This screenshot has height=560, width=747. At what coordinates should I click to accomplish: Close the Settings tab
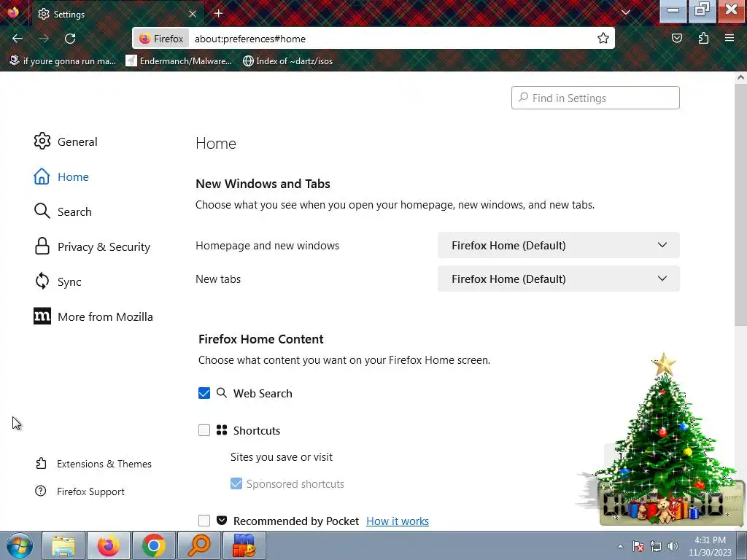point(193,14)
